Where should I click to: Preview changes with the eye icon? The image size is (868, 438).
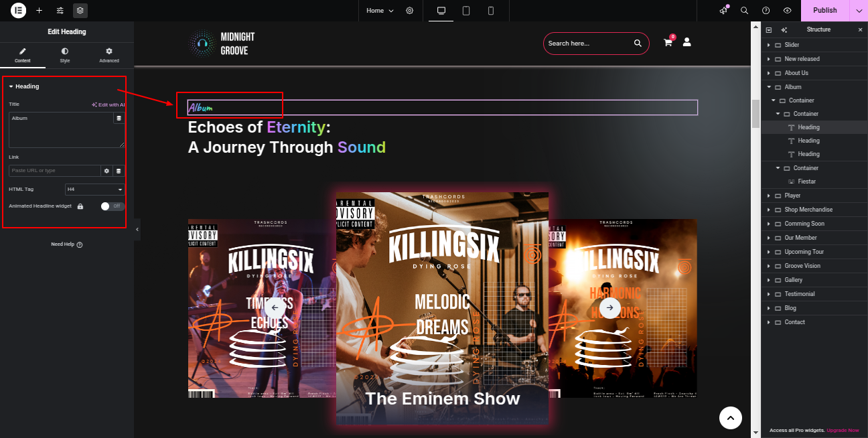click(788, 11)
